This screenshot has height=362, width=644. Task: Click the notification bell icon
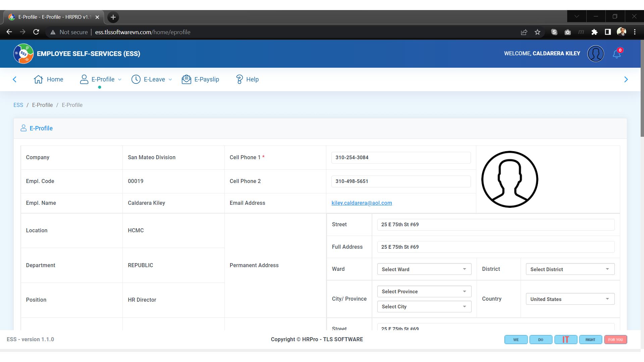[616, 54]
